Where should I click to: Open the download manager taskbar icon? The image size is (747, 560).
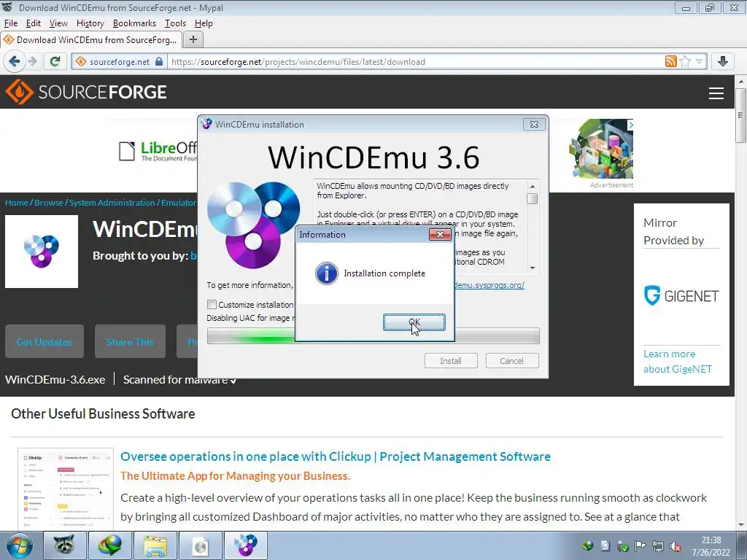(x=109, y=545)
